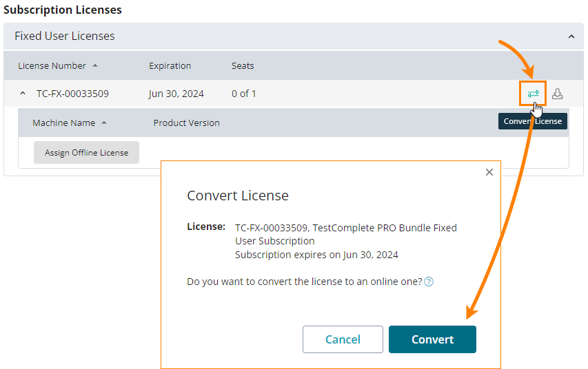Select license number TC-FX-00033509 text

72,94
